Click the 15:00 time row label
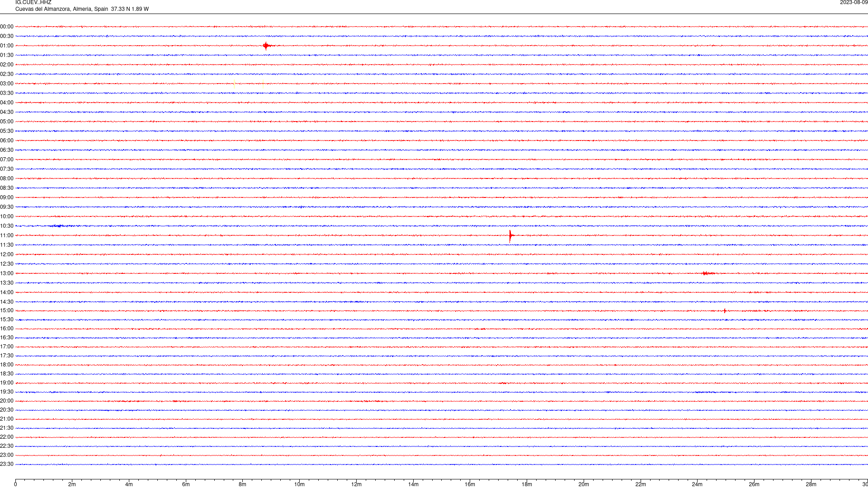Viewport: 868px width, 488px height. (x=7, y=310)
